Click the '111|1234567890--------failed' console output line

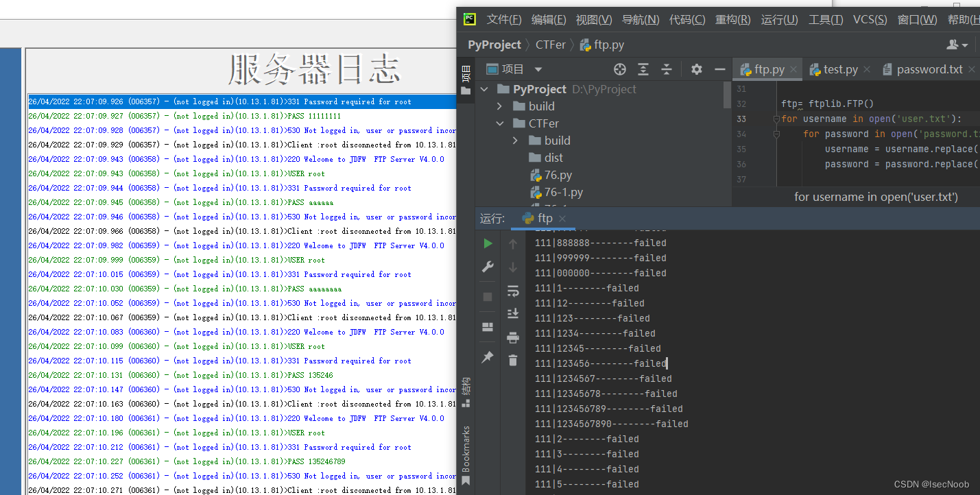coord(612,424)
